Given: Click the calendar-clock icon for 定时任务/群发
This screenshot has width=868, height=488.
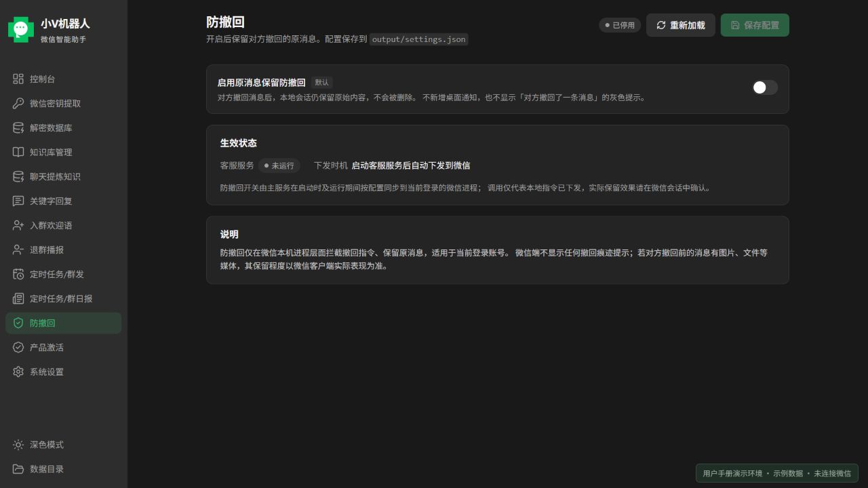Looking at the screenshot, I should [18, 274].
